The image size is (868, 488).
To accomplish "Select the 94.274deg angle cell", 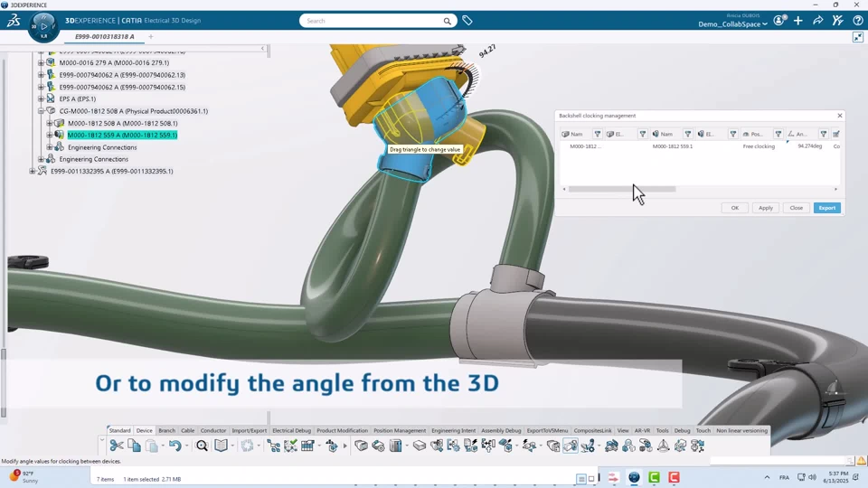I will pyautogui.click(x=809, y=146).
